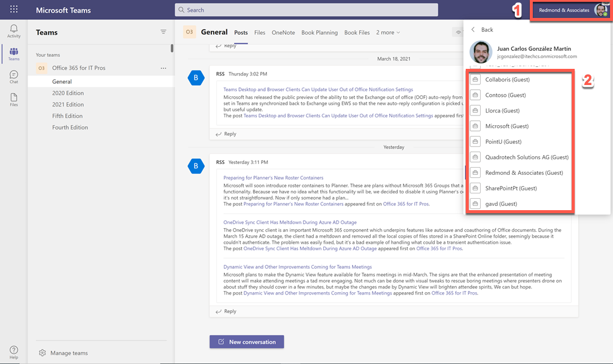
Task: Start a New conversation
Action: pyautogui.click(x=247, y=342)
